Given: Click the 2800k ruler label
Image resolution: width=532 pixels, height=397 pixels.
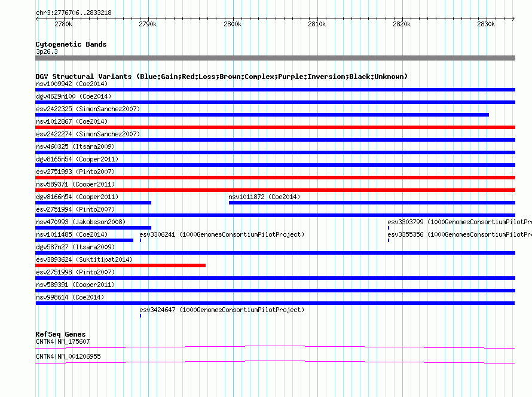Looking at the screenshot, I should click(x=233, y=24).
